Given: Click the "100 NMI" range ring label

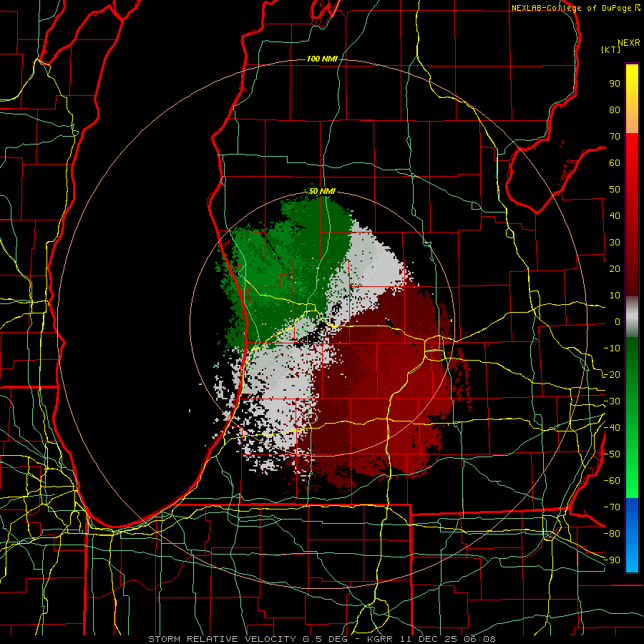Looking at the screenshot, I should tap(322, 59).
